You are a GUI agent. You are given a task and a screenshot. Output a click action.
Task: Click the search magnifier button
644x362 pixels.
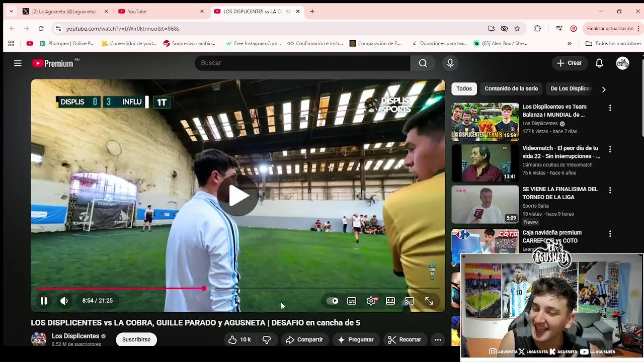(x=423, y=63)
